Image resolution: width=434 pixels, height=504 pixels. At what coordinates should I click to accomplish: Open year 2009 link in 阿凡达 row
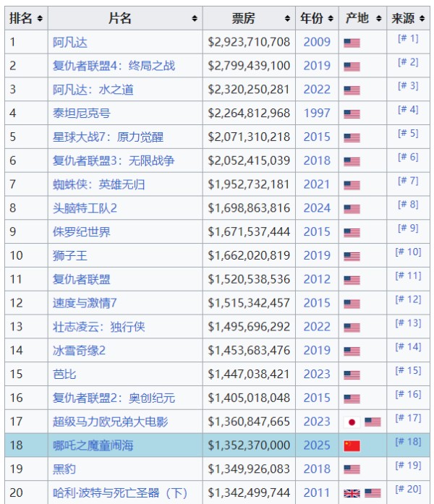click(317, 42)
